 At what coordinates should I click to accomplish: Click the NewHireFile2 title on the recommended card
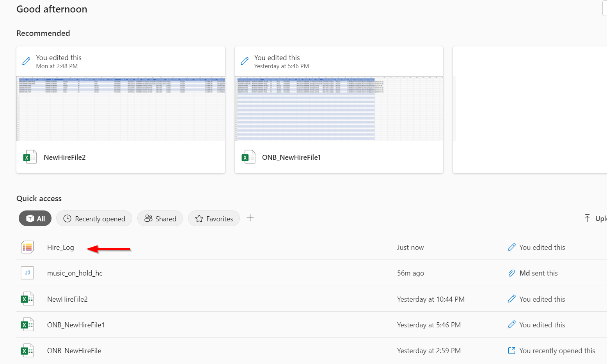coord(65,157)
